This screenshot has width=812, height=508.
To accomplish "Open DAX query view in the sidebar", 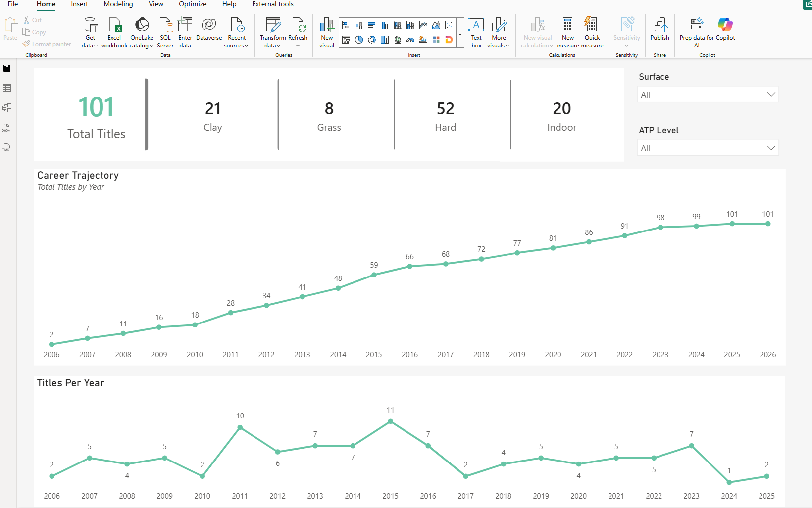I will click(7, 128).
